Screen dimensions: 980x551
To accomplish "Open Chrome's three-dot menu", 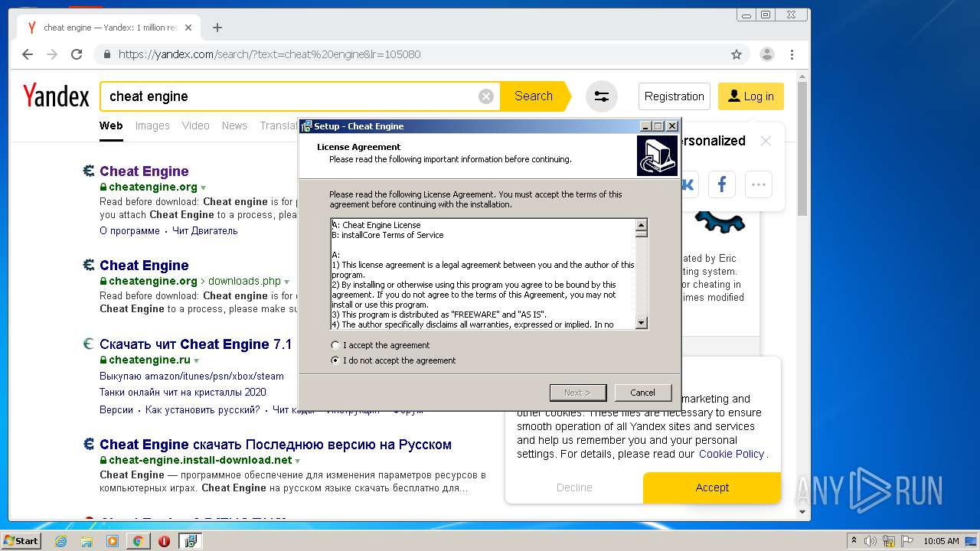I will pos(792,54).
